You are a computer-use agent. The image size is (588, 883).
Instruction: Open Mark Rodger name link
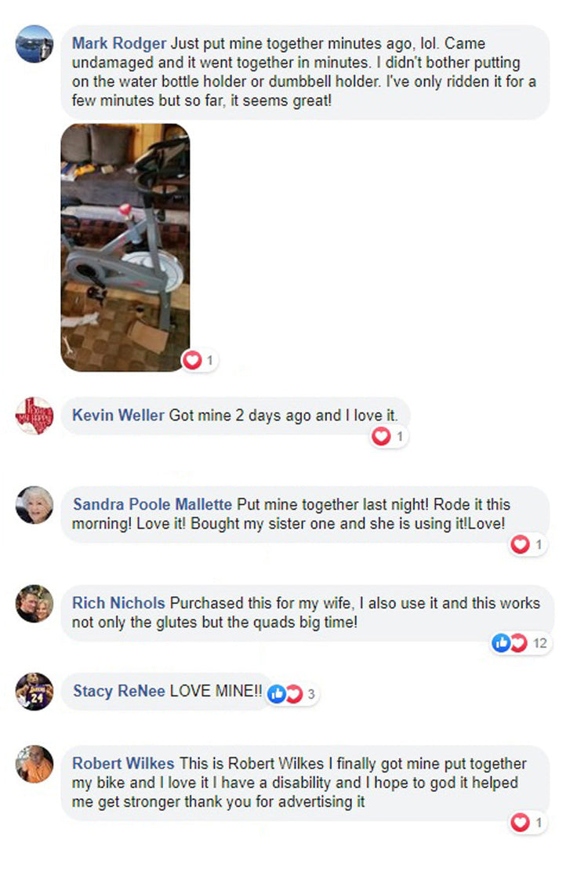(119, 43)
